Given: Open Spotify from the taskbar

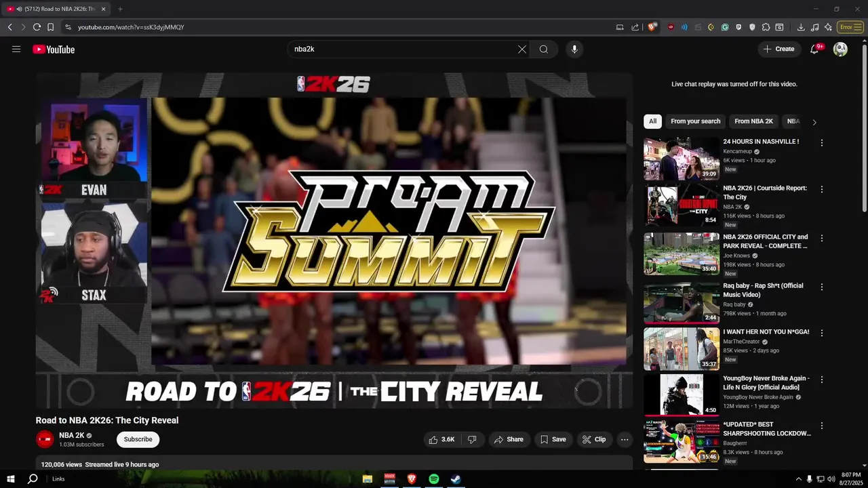Looking at the screenshot, I should (x=434, y=479).
